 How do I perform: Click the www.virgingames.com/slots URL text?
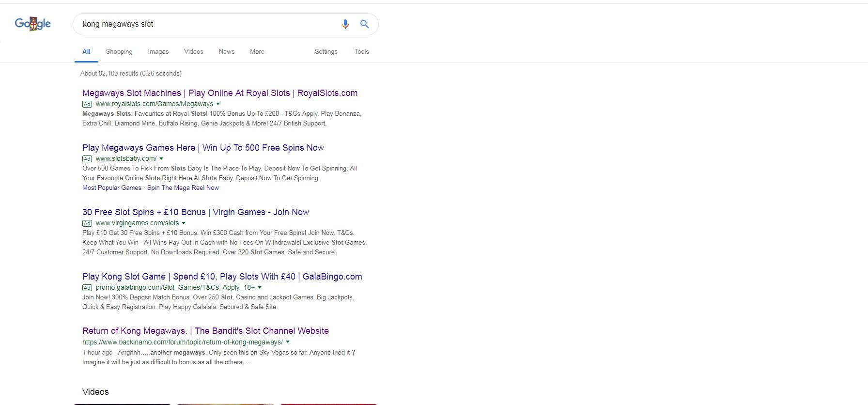tap(138, 223)
